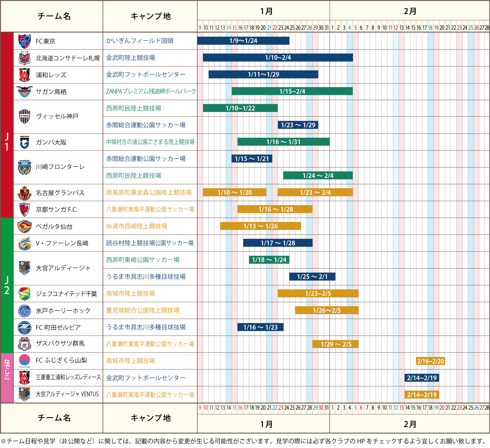The height and width of the screenshot is (448, 490).
Task: Click the 名古屋グランパス crest icon
Action: [x=24, y=193]
